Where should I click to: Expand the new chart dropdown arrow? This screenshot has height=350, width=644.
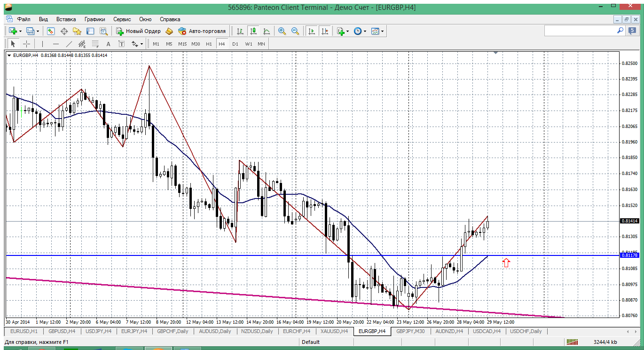(20, 31)
